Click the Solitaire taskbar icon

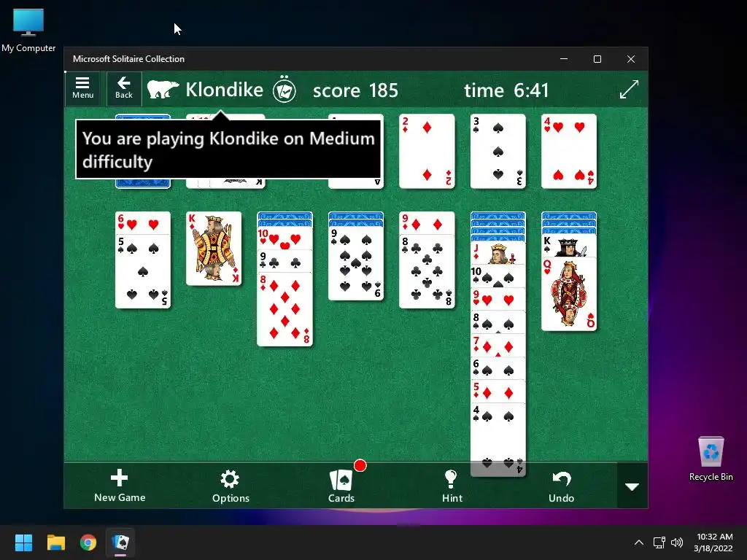coord(120,542)
